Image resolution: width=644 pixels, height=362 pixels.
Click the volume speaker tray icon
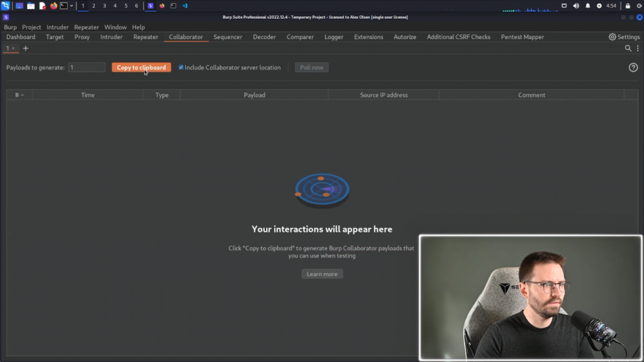tap(576, 6)
